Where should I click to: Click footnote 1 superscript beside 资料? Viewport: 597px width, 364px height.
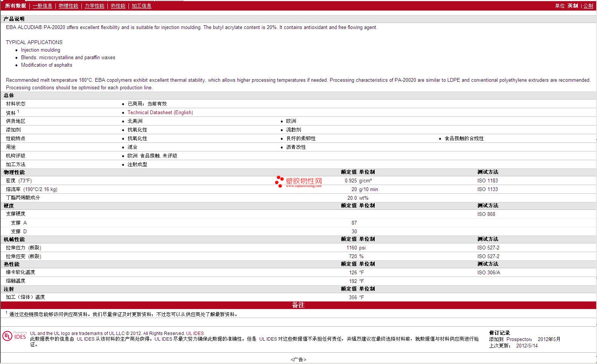[x=18, y=111]
